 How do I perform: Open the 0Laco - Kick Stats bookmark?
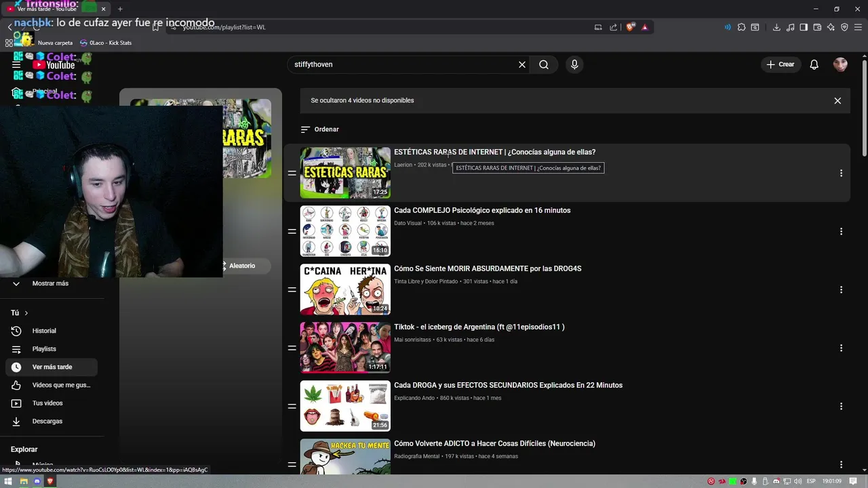(x=106, y=43)
